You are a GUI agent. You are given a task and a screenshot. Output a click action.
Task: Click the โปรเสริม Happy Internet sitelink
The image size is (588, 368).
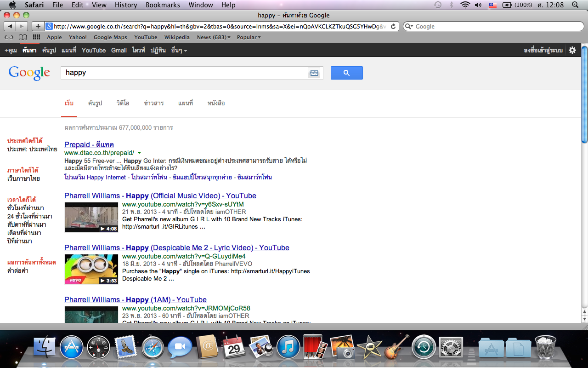pyautogui.click(x=95, y=177)
